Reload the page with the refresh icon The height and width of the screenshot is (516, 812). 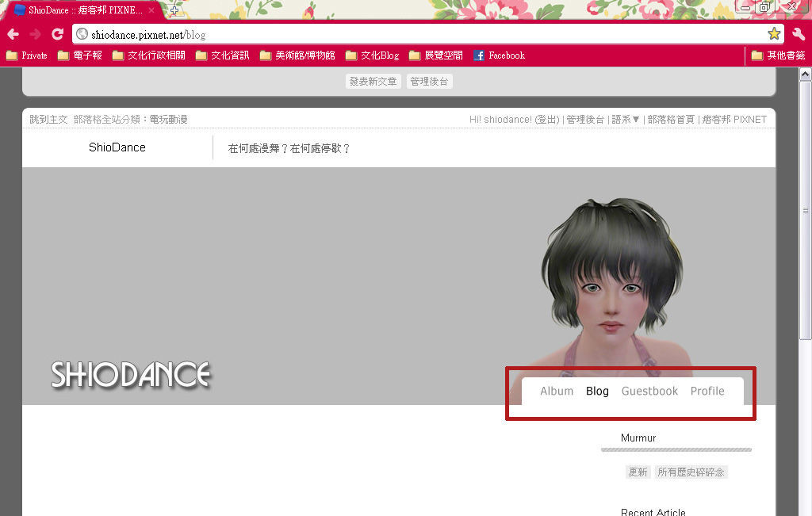click(57, 34)
